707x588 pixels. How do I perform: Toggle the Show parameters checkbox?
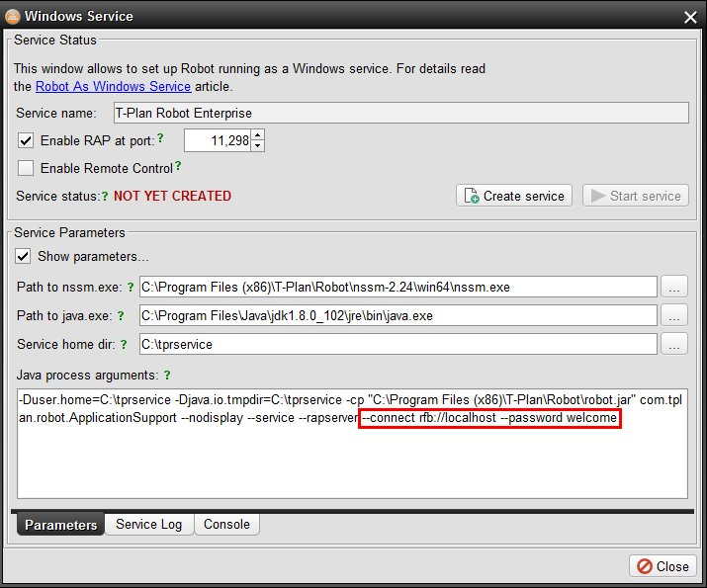pos(24,256)
